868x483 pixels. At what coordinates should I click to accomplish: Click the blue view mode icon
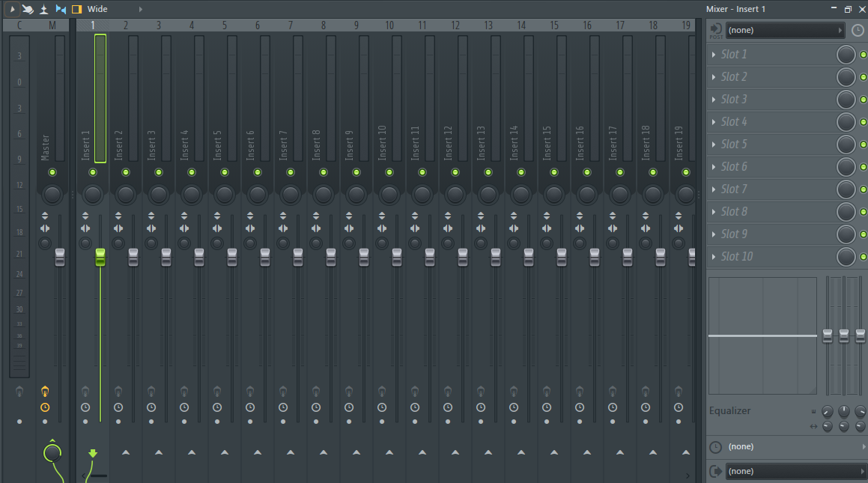click(x=61, y=9)
